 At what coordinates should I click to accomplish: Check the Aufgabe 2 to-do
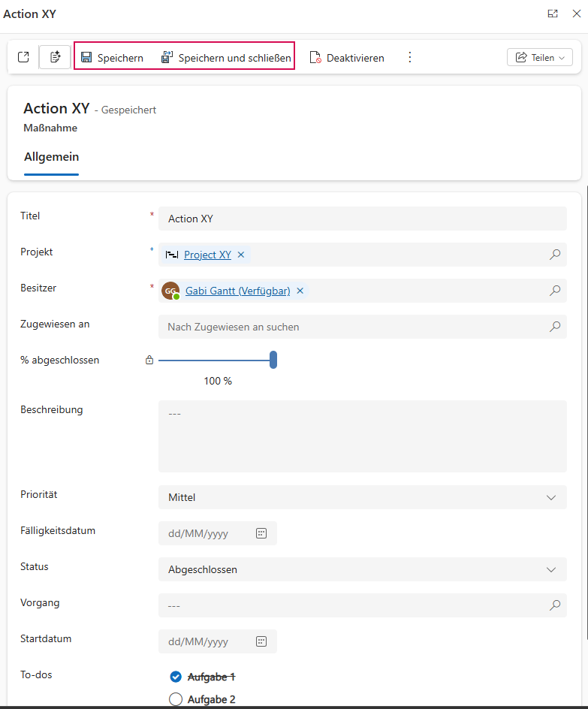tap(176, 699)
